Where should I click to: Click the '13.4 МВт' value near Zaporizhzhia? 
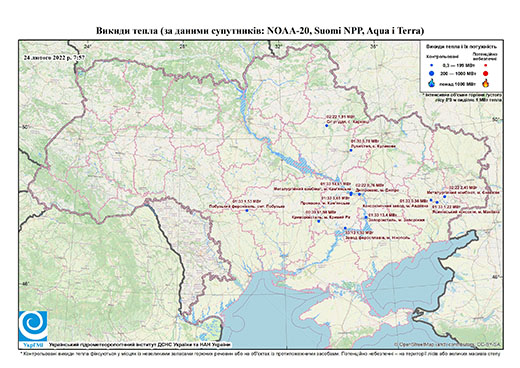(x=387, y=215)
